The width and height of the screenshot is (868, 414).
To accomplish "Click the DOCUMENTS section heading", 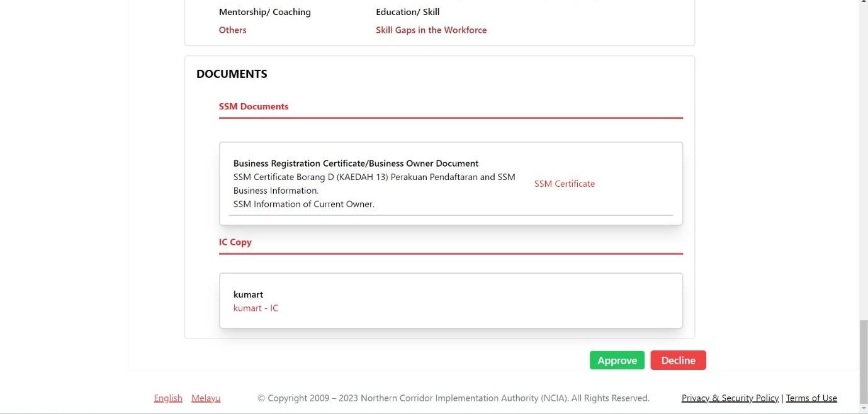I will tap(232, 74).
